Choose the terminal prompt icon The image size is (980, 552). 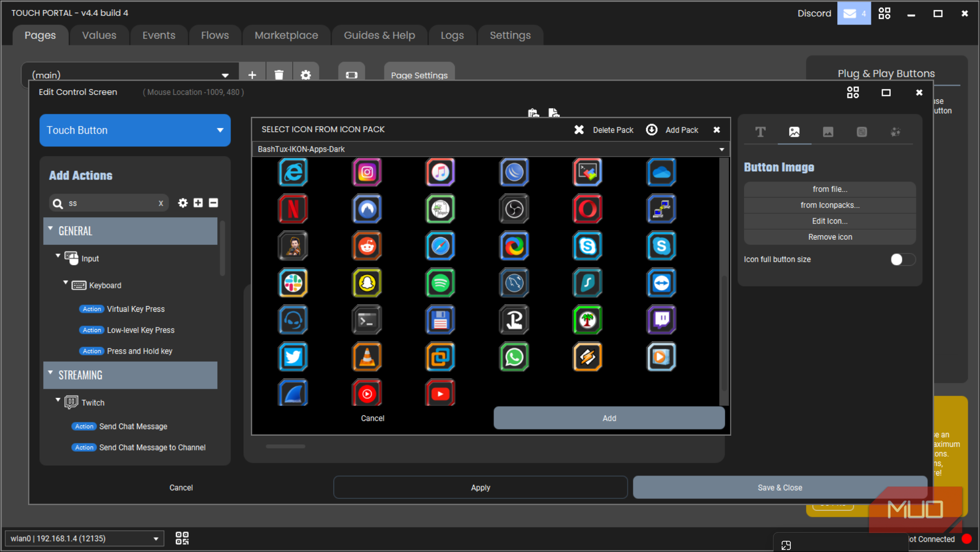367,319
